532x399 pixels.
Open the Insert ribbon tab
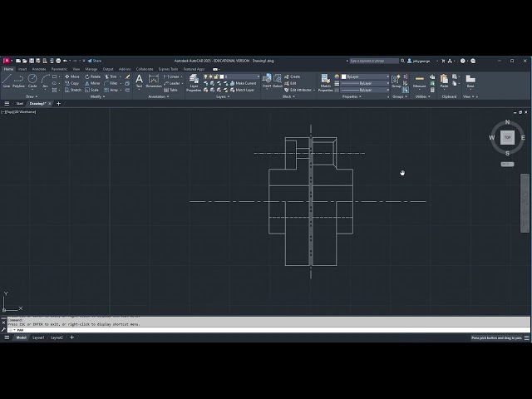(22, 69)
